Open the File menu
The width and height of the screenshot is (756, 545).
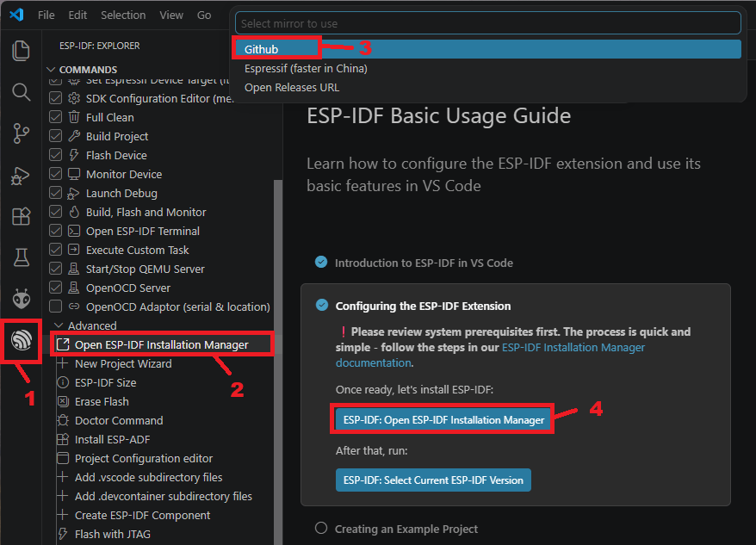[46, 15]
